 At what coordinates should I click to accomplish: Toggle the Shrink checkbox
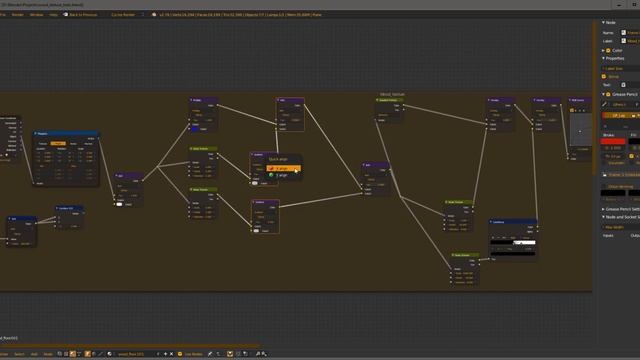[604, 76]
